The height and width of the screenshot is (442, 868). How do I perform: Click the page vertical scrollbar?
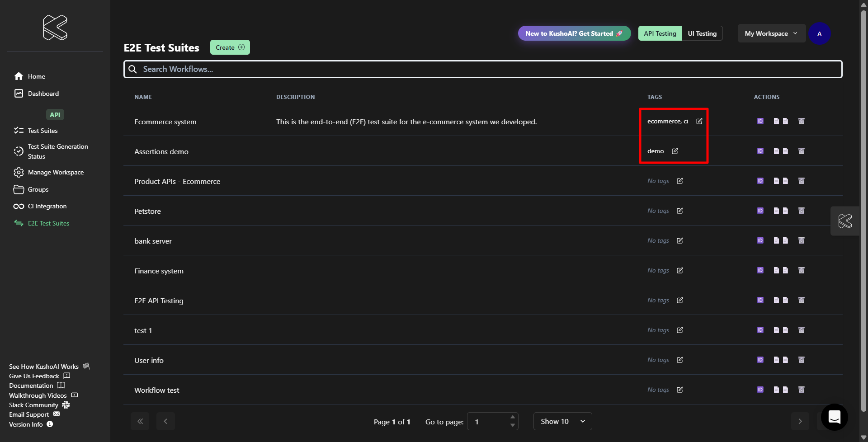(x=863, y=208)
